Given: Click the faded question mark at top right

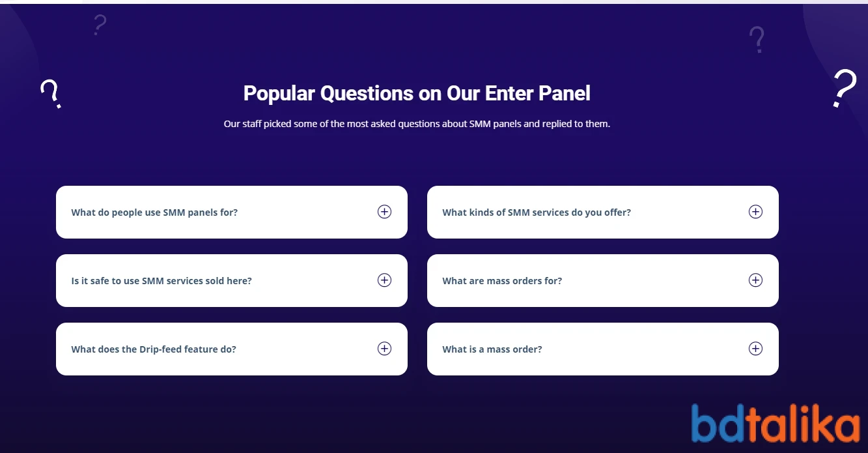Looking at the screenshot, I should (756, 40).
